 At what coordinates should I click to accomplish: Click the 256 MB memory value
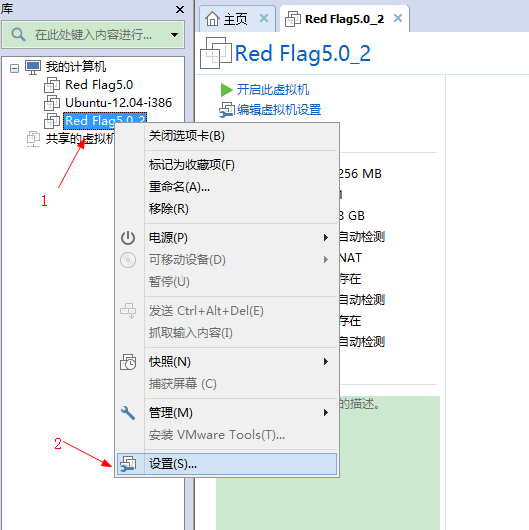tap(361, 174)
